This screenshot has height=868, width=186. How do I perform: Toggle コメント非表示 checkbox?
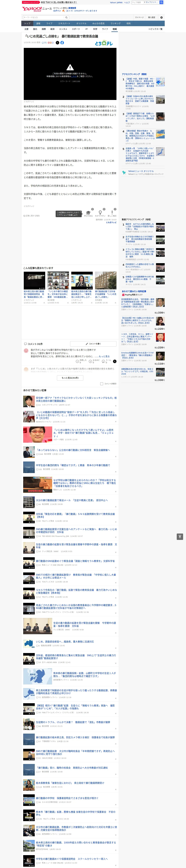pos(102,384)
